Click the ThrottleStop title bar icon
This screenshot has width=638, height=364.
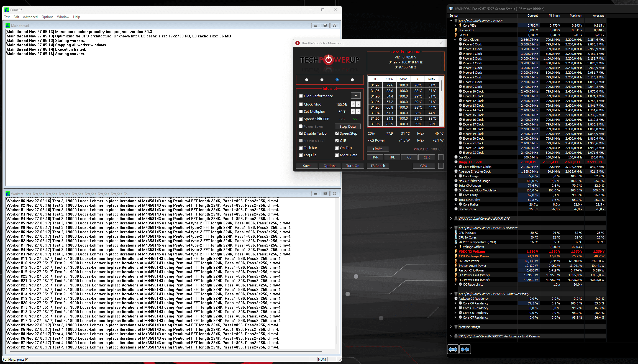pos(298,43)
